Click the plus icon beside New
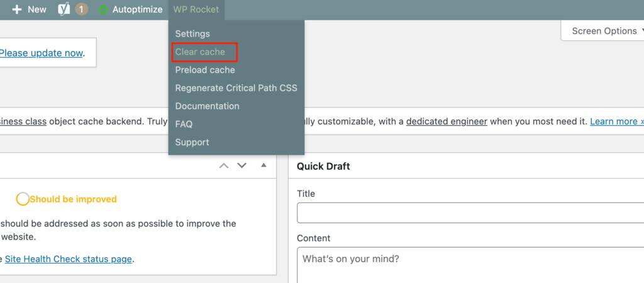The width and height of the screenshot is (644, 283). pos(16,9)
